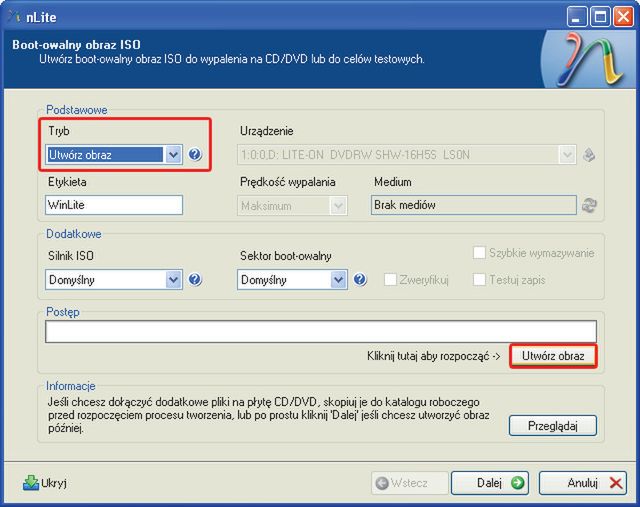Expand the Sektor boot-owalny dropdown
Image resolution: width=640 pixels, height=507 pixels.
[292, 280]
